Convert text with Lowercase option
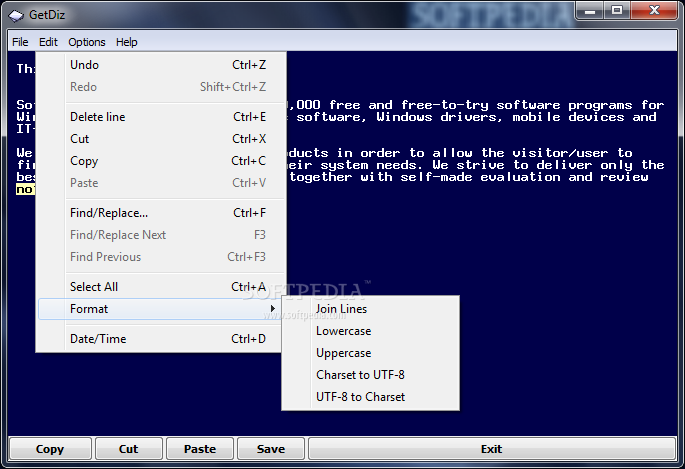This screenshot has height=469, width=685. pos(370,331)
